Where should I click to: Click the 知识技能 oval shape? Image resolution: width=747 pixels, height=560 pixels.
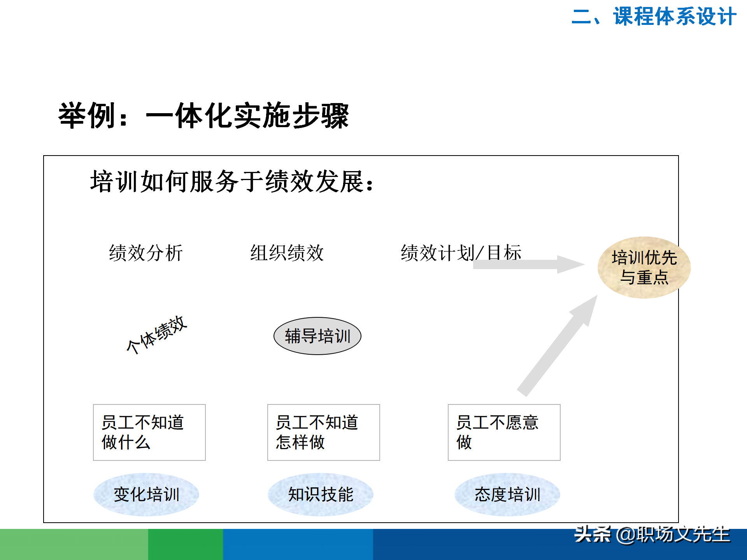[321, 494]
